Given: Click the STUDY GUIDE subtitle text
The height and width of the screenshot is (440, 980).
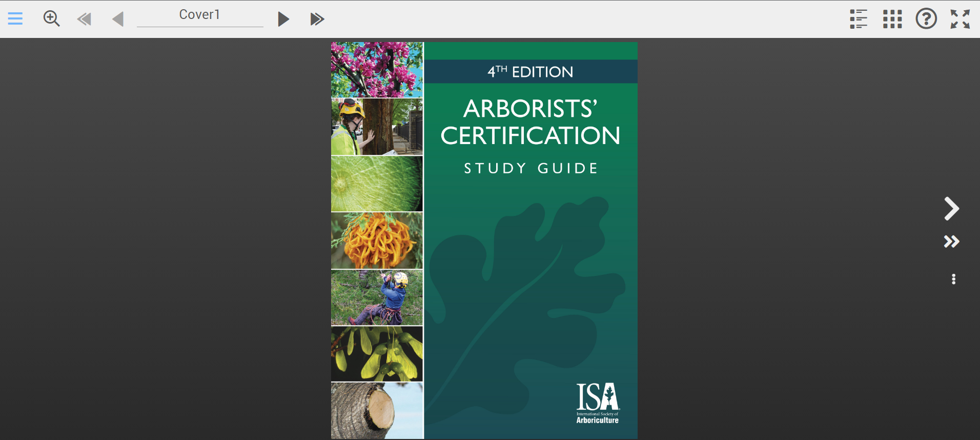Looking at the screenshot, I should coord(531,168).
